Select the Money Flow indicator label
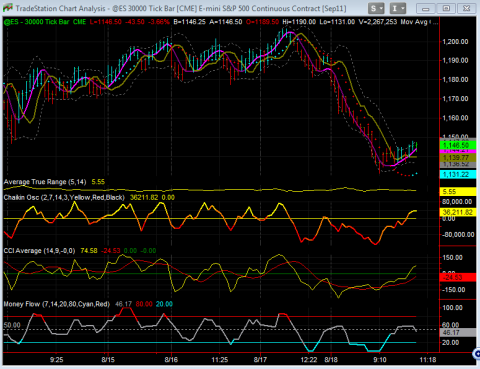This screenshot has height=369, width=480. point(57,304)
